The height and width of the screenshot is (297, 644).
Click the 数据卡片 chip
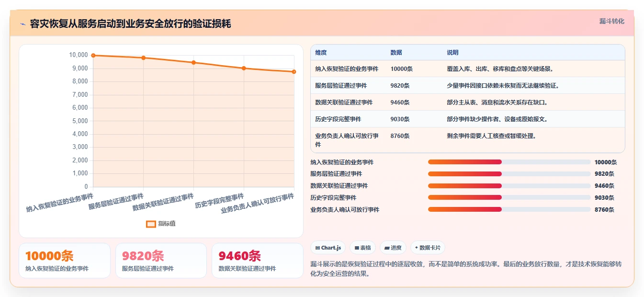(x=428, y=248)
